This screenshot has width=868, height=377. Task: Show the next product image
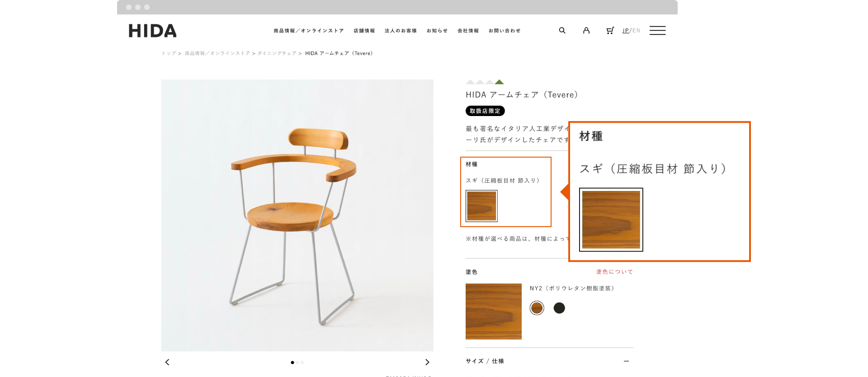click(x=427, y=362)
